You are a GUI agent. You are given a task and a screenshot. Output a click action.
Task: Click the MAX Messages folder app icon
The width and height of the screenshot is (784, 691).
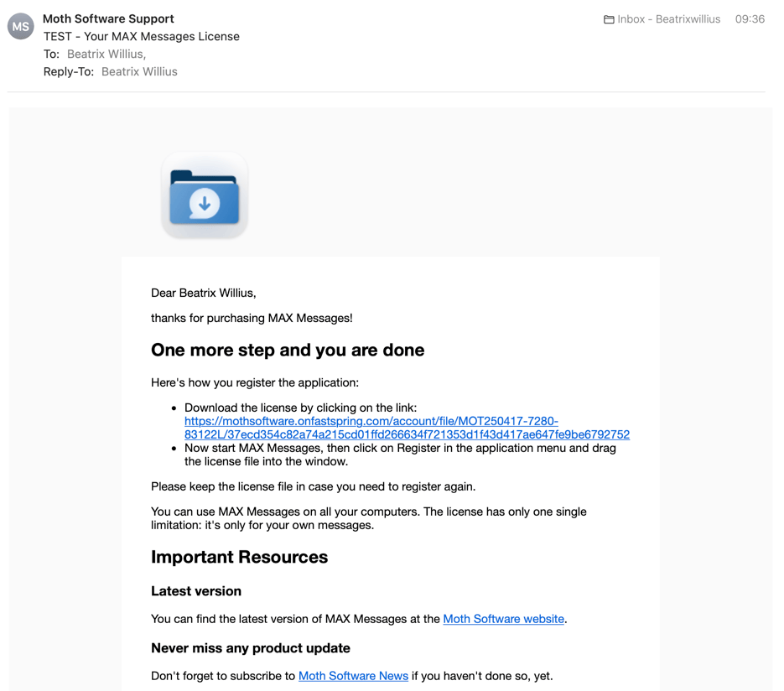205,195
